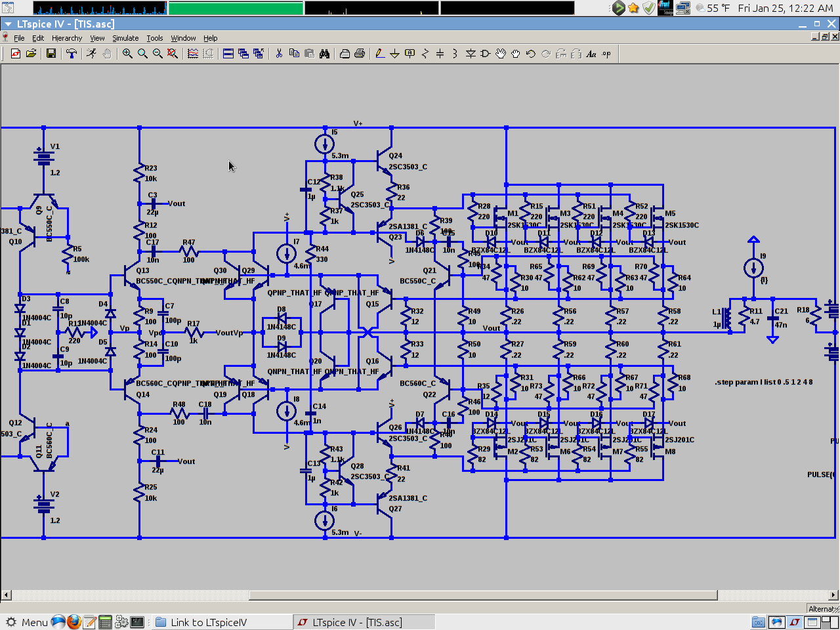Open Control Panel hammer icon
840x630 pixels.
click(x=71, y=54)
